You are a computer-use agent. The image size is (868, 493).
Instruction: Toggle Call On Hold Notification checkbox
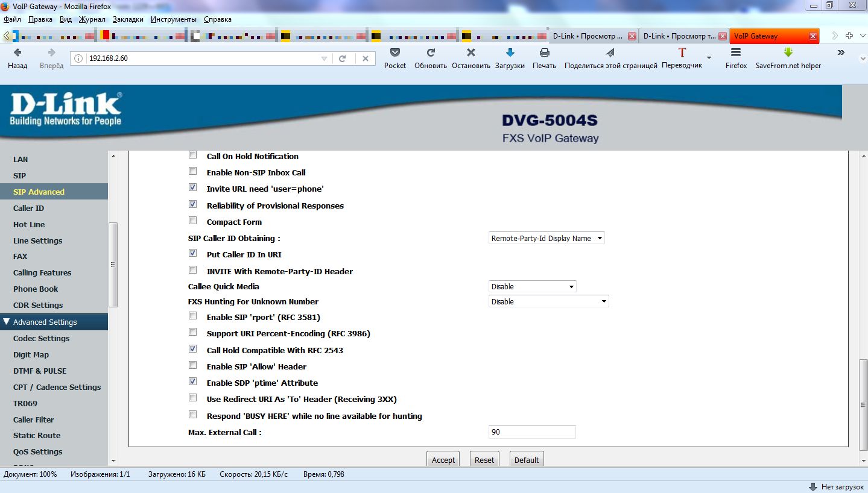click(193, 155)
